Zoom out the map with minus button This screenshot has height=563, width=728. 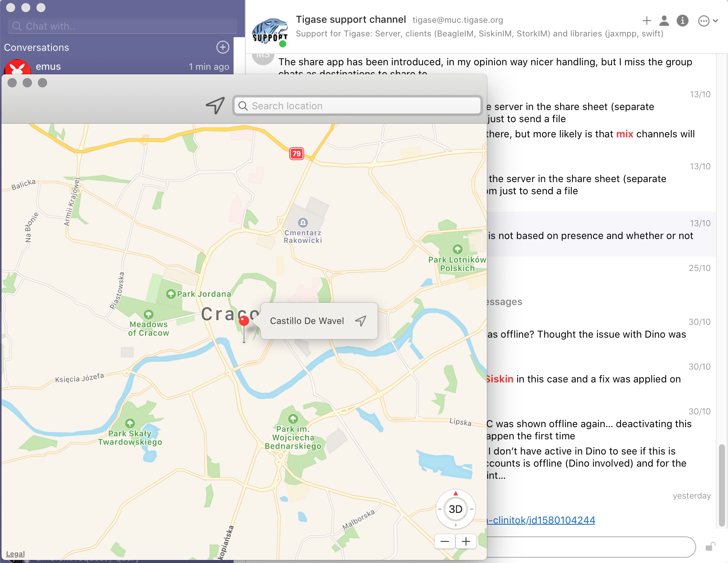click(445, 541)
